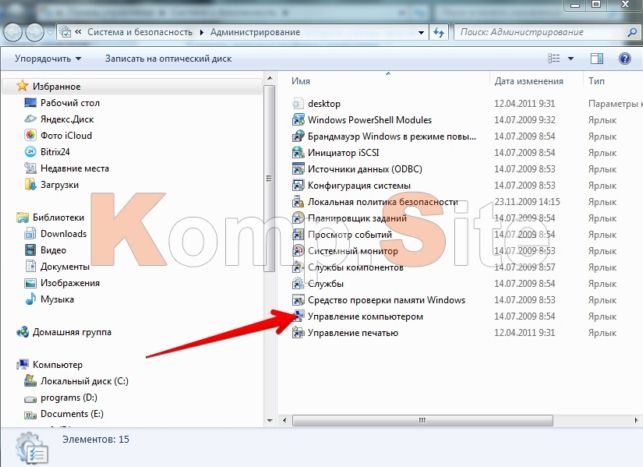Click the Documents (E:) drive icon
This screenshot has height=467, width=643.
pyautogui.click(x=30, y=414)
